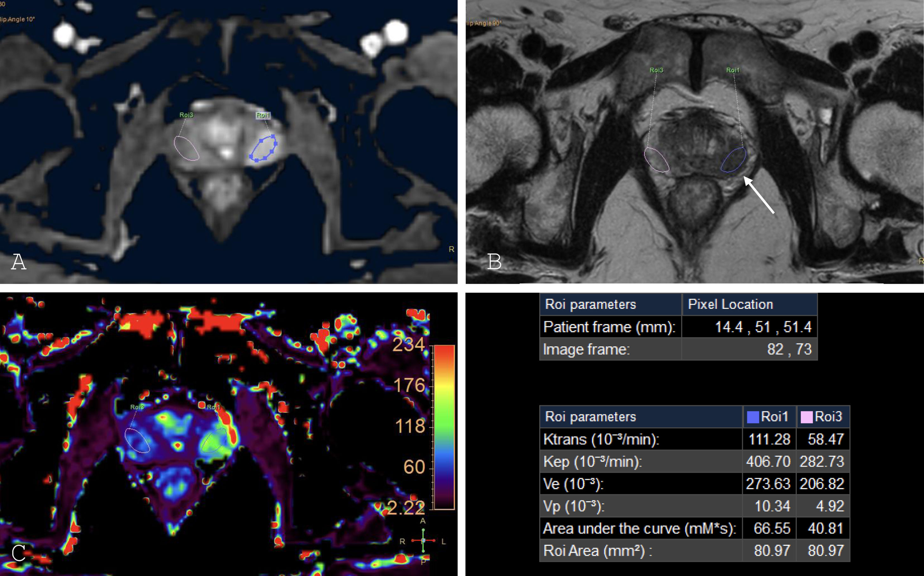This screenshot has height=576, width=924.
Task: Click the blue Roi1 color swatch in table
Action: pyautogui.click(x=753, y=417)
